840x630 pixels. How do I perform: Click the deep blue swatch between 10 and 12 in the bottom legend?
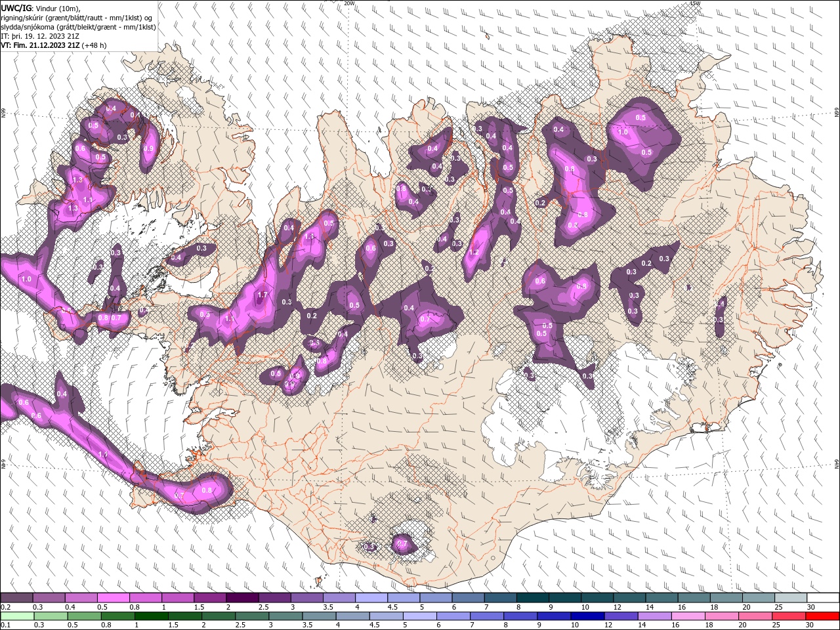pos(589,616)
